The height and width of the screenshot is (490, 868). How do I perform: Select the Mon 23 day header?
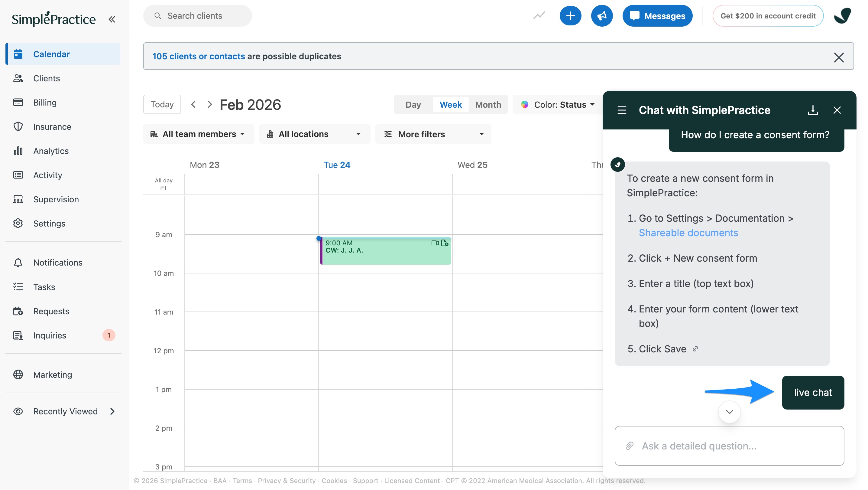pos(205,165)
